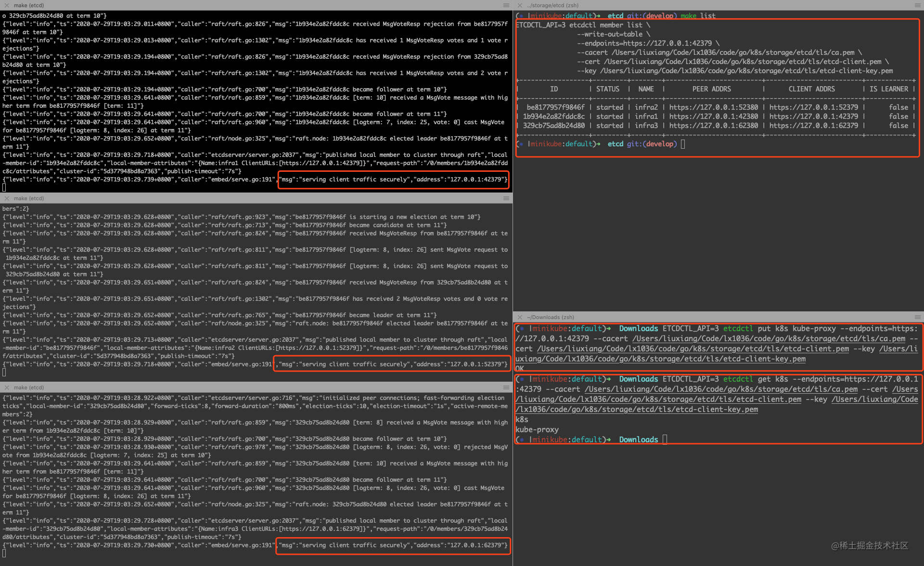Click the started status in infra2 row
Image resolution: width=924 pixels, height=566 pixels.
tap(610, 107)
